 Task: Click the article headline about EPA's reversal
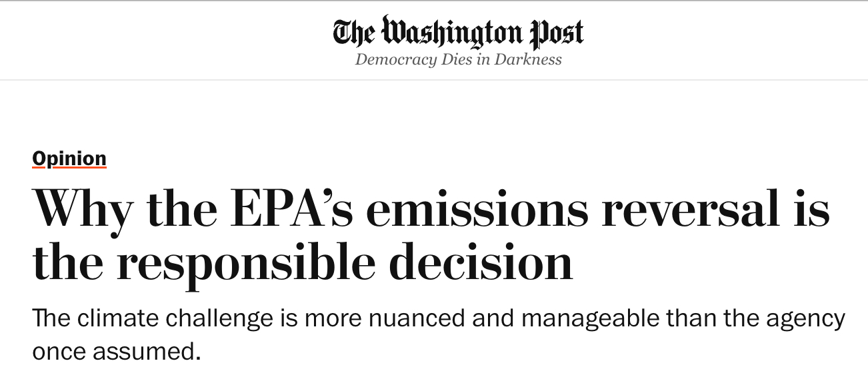click(x=431, y=236)
